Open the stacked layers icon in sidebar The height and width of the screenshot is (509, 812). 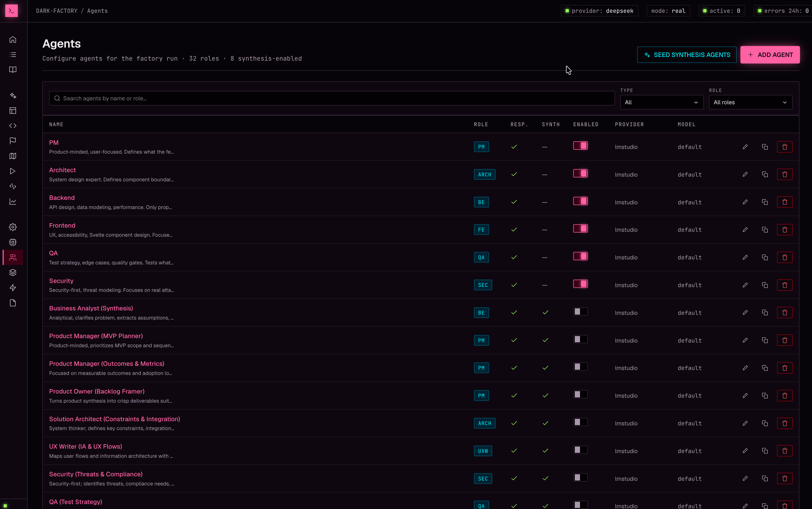[x=13, y=272]
